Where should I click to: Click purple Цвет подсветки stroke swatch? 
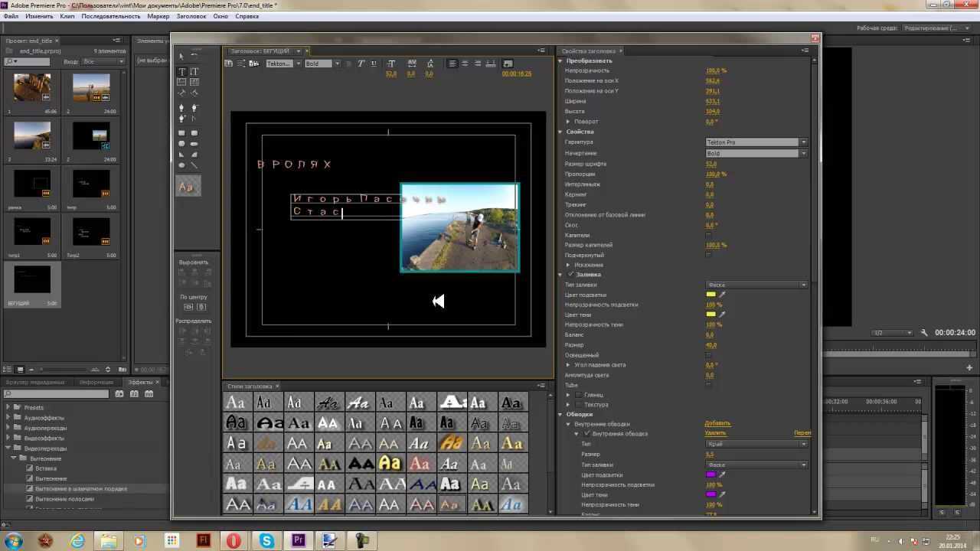[x=710, y=474]
